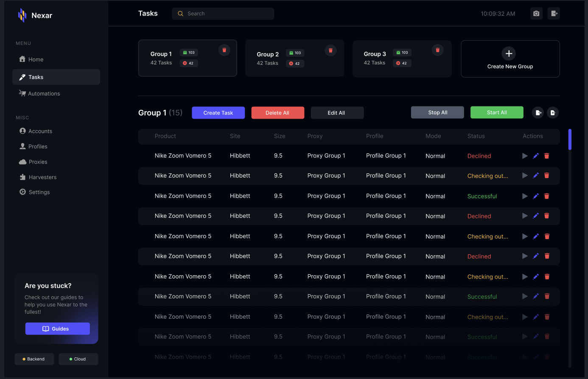The width and height of the screenshot is (588, 379).
Task: Switch to the Group 3 card
Action: click(x=402, y=59)
